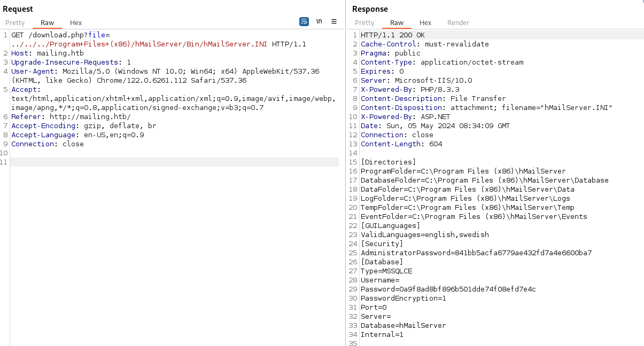Screen dimensions: 644x346
Task: Click the 'X-Powered-By: ASP.NET' header
Action: point(406,116)
